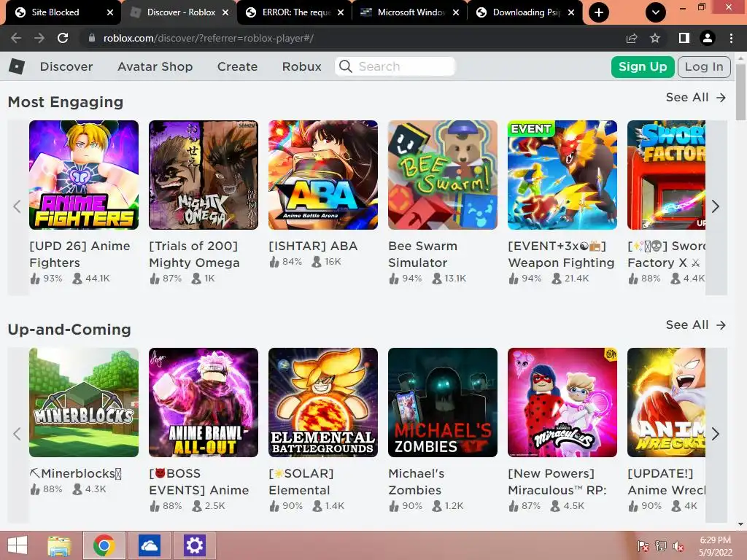Click the '[New Powers] Miraculous RP' title

click(557, 482)
